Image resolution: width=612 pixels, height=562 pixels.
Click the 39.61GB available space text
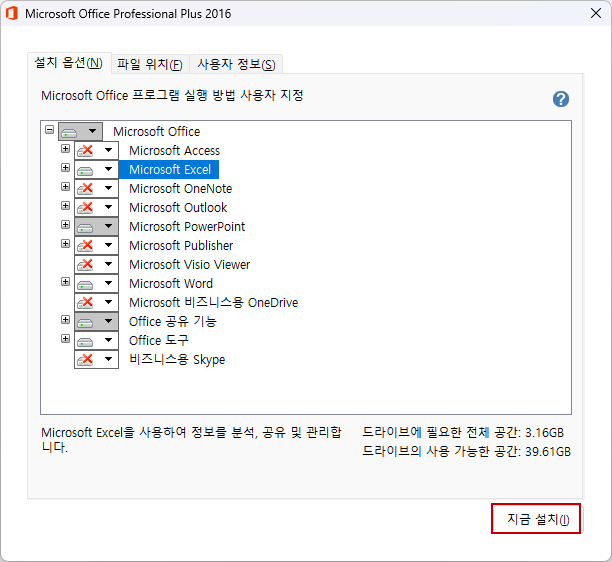pos(466,452)
